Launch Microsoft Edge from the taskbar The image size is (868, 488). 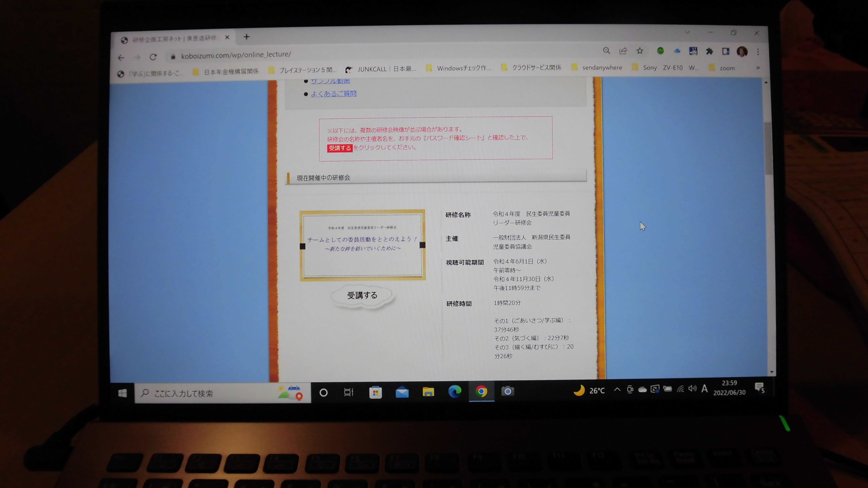click(455, 391)
